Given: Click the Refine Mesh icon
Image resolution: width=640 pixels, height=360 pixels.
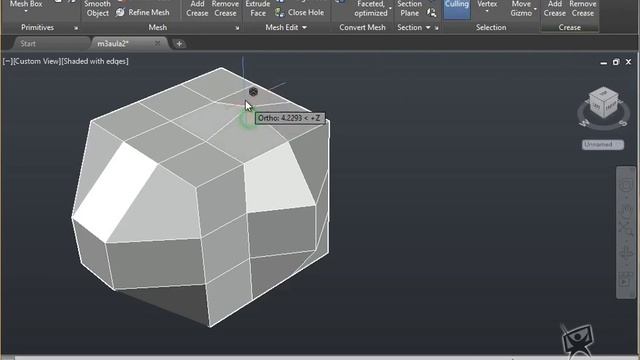Looking at the screenshot, I should click(x=120, y=13).
